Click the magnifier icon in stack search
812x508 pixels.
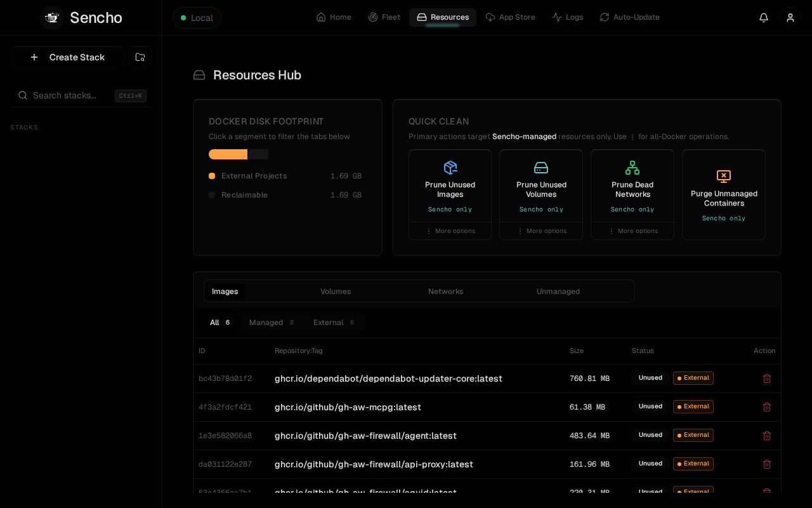[x=23, y=95]
